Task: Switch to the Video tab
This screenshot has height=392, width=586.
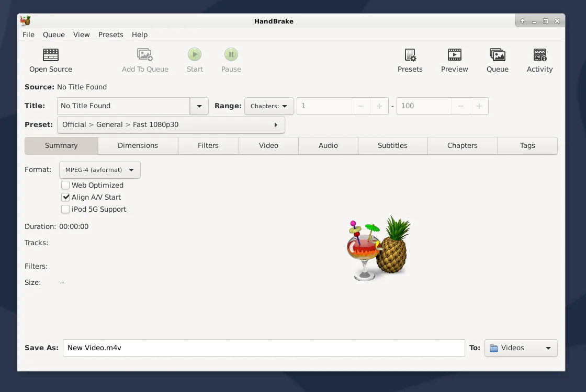Action: [x=268, y=145]
